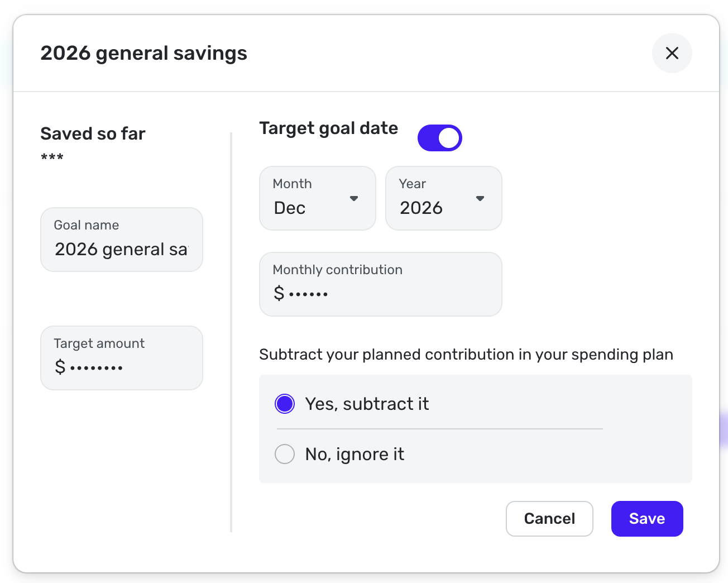Click the Year dropdown caret arrow
The height and width of the screenshot is (583, 728).
[x=480, y=198]
